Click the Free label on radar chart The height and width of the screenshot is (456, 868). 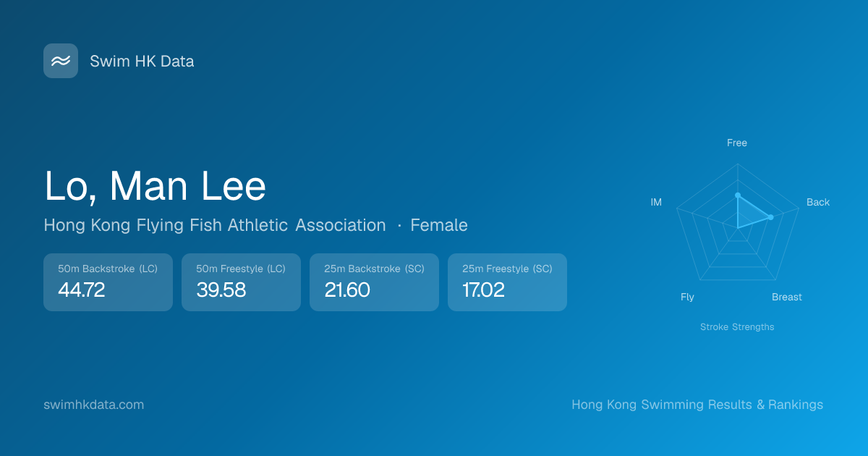click(x=737, y=143)
